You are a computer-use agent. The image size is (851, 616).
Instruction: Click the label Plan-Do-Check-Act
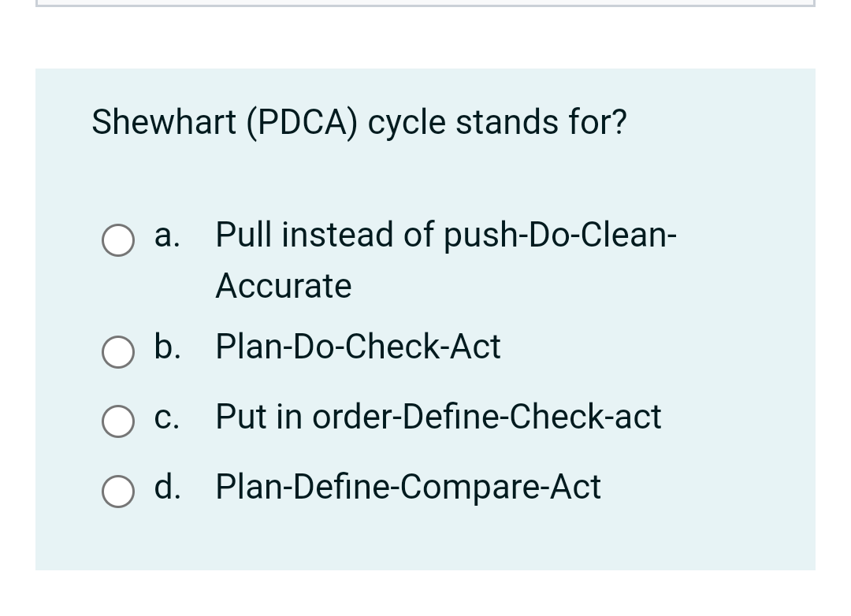tap(357, 347)
